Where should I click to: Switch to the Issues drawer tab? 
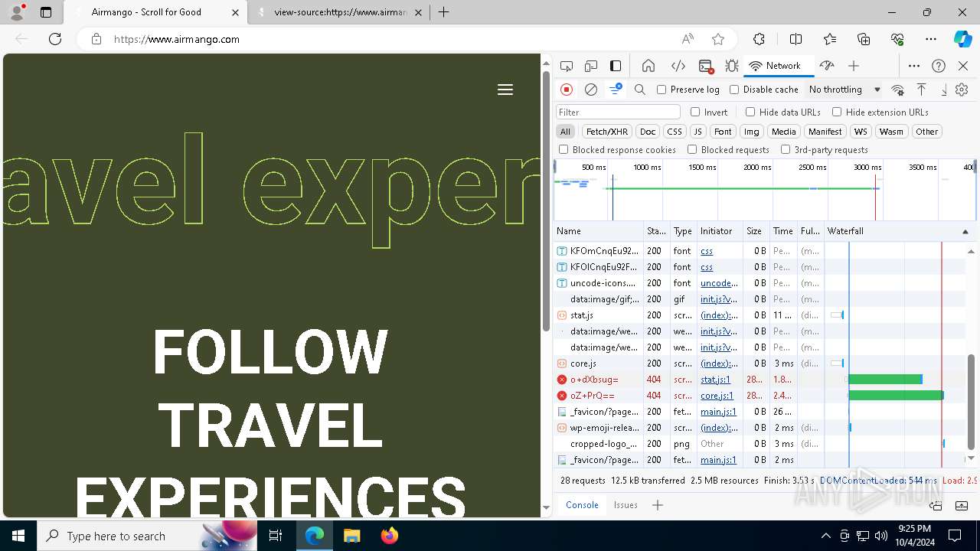(626, 505)
